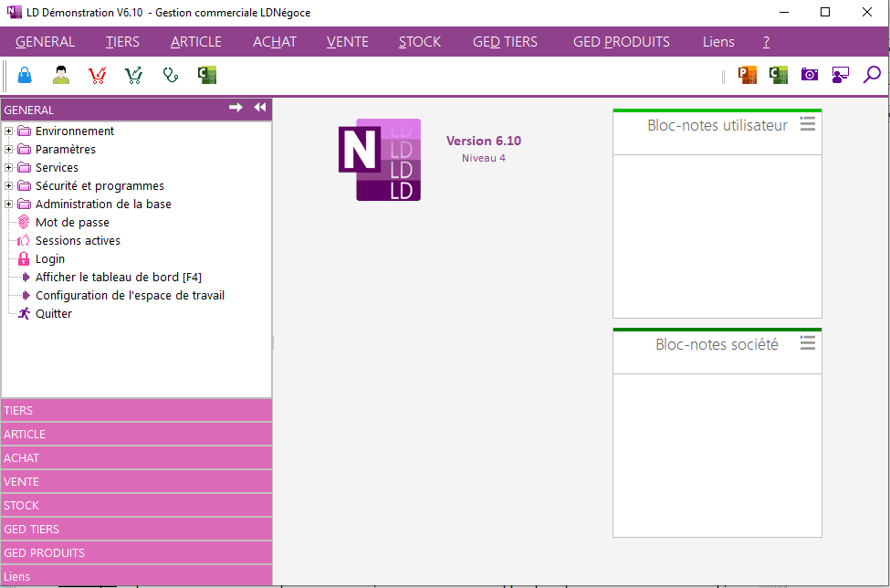Open the STOCK panel in the sidebar
Screen dimensions: 890x588
[137, 505]
